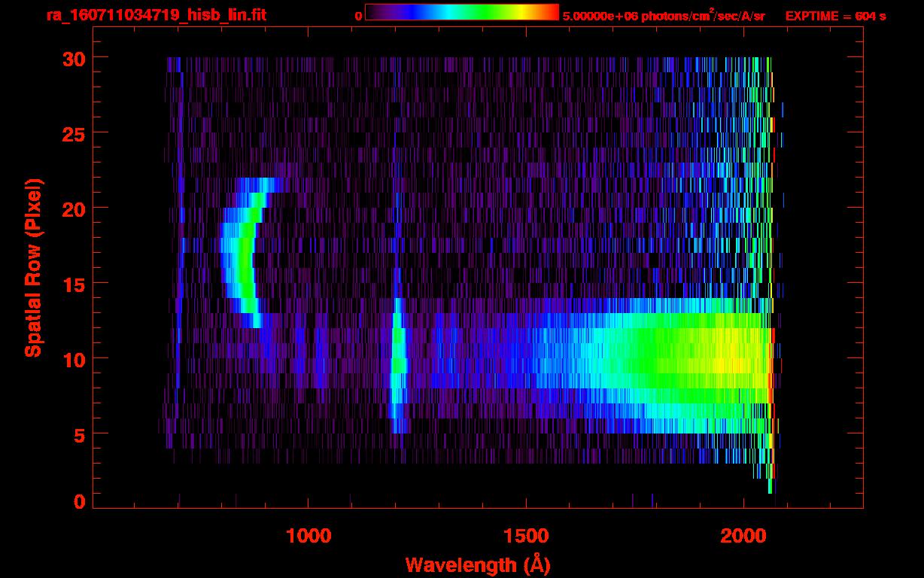This screenshot has height=578, width=924.
Task: Click the bright emission line near 1216 Å
Action: 399,365
